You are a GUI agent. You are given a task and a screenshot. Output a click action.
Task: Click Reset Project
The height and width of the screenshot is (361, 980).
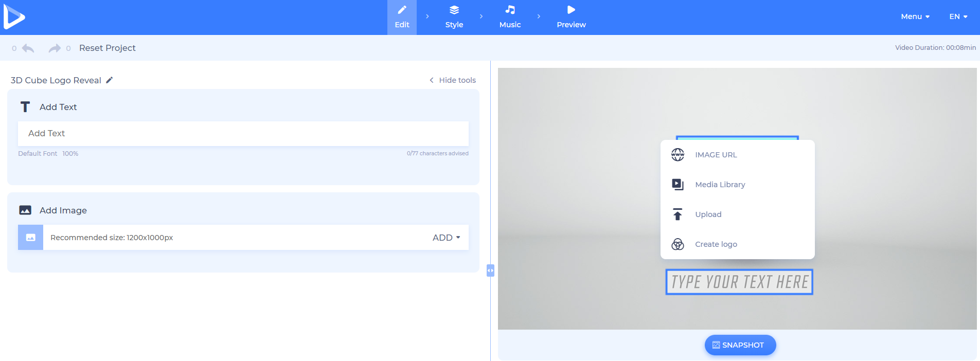107,48
